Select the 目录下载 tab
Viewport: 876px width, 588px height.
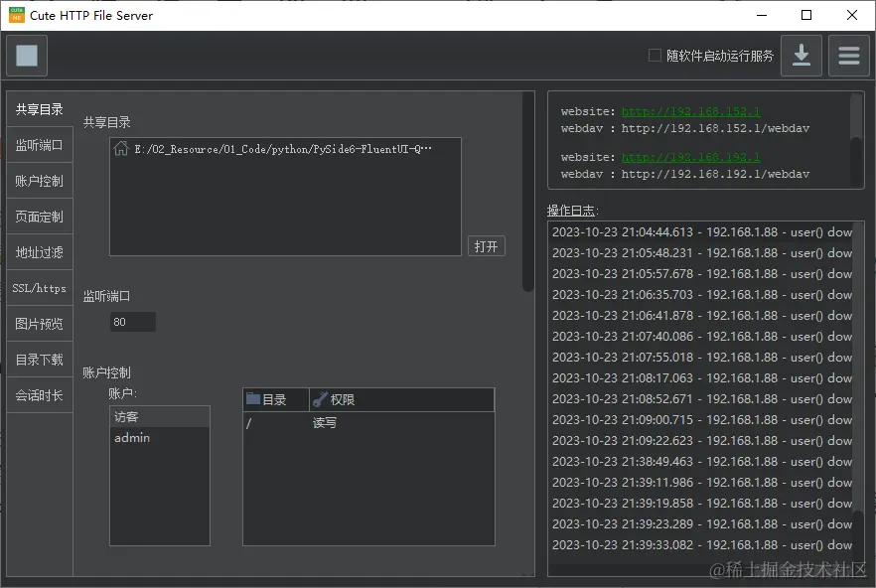click(x=40, y=360)
